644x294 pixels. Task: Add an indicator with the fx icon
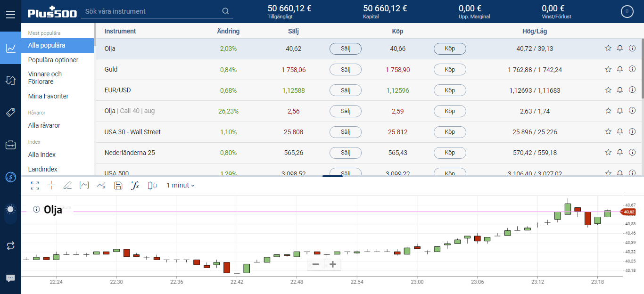coord(135,186)
